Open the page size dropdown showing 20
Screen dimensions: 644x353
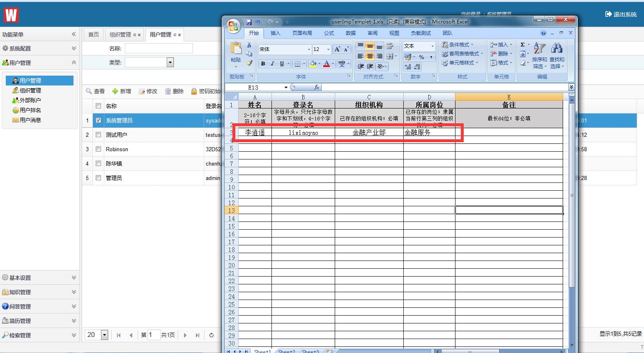tap(104, 335)
